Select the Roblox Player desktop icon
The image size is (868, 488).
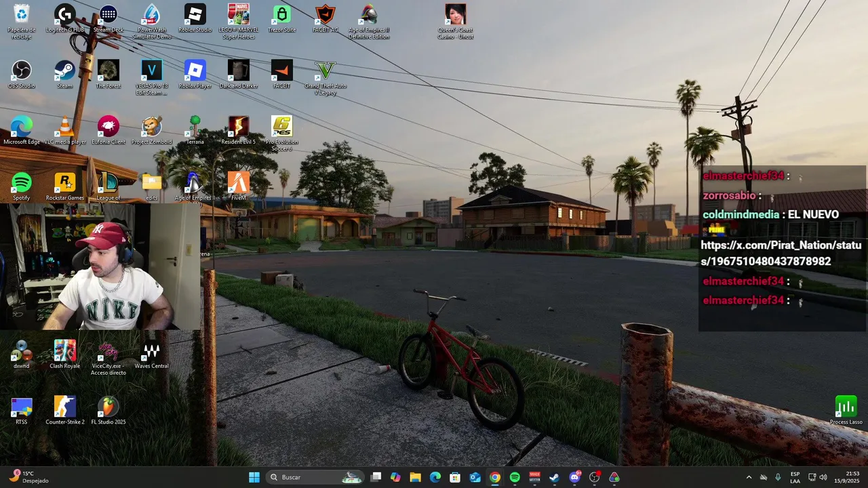(195, 75)
